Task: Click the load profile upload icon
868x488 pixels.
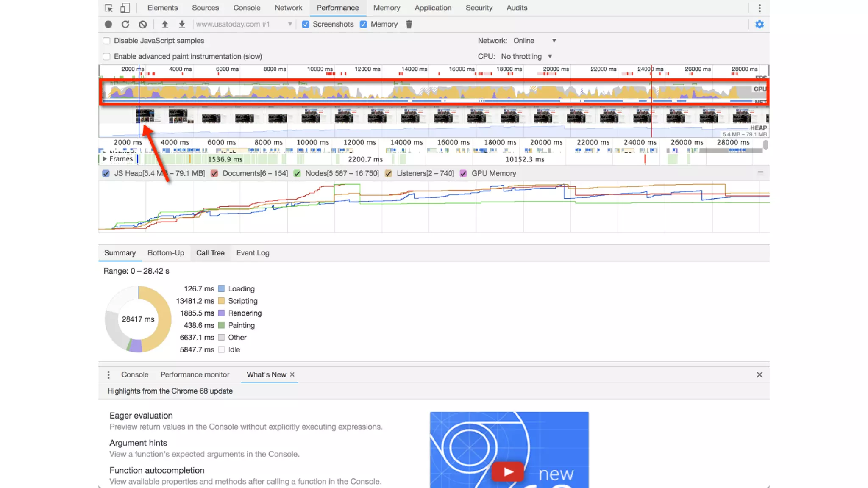Action: (x=165, y=25)
